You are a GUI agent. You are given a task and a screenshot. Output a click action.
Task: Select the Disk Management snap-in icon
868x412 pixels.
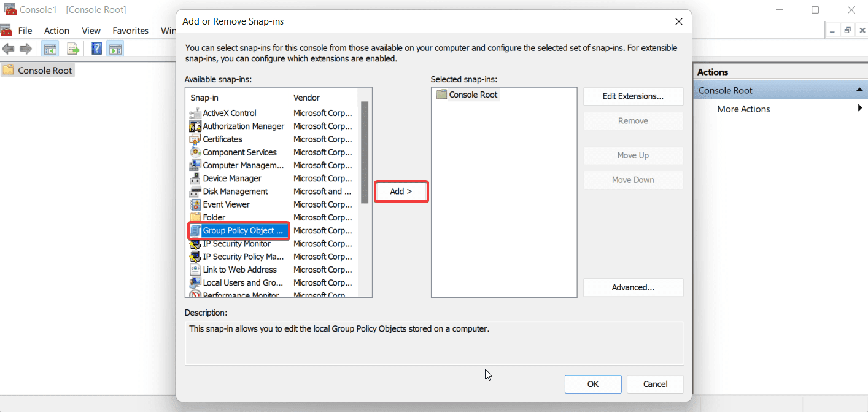point(195,191)
